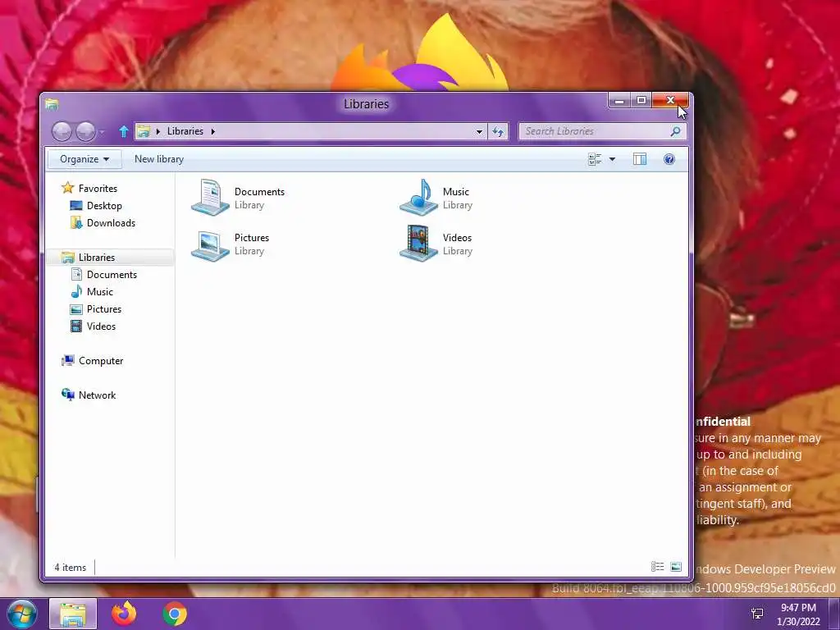Click the 4 items status text
This screenshot has height=630, width=840.
point(71,568)
